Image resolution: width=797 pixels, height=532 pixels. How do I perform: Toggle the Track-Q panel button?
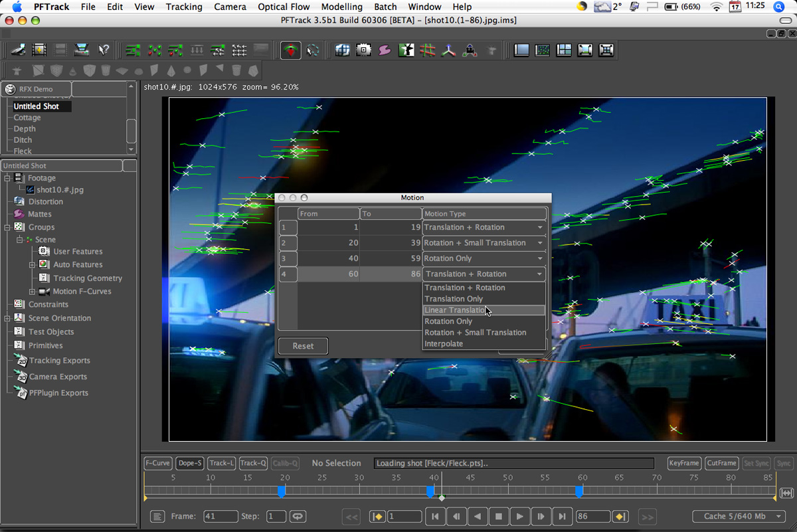pyautogui.click(x=253, y=463)
